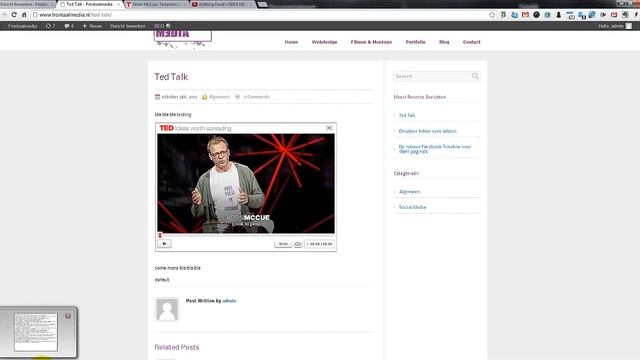The height and width of the screenshot is (360, 640).
Task: Close the TED video embed with X
Action: [329, 128]
